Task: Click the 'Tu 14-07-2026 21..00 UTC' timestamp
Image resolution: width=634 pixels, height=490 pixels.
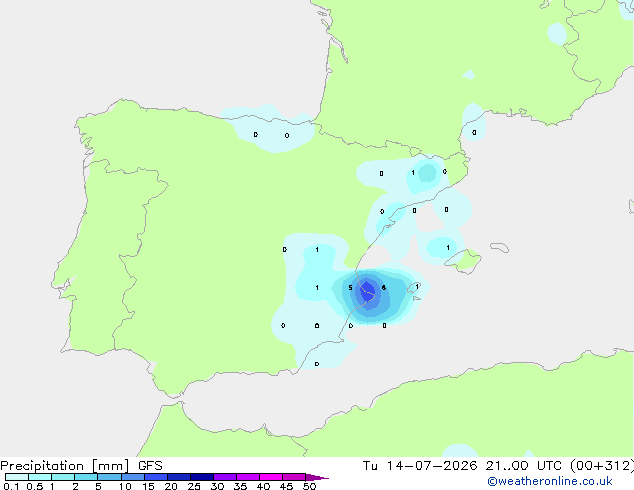Action: point(462,466)
